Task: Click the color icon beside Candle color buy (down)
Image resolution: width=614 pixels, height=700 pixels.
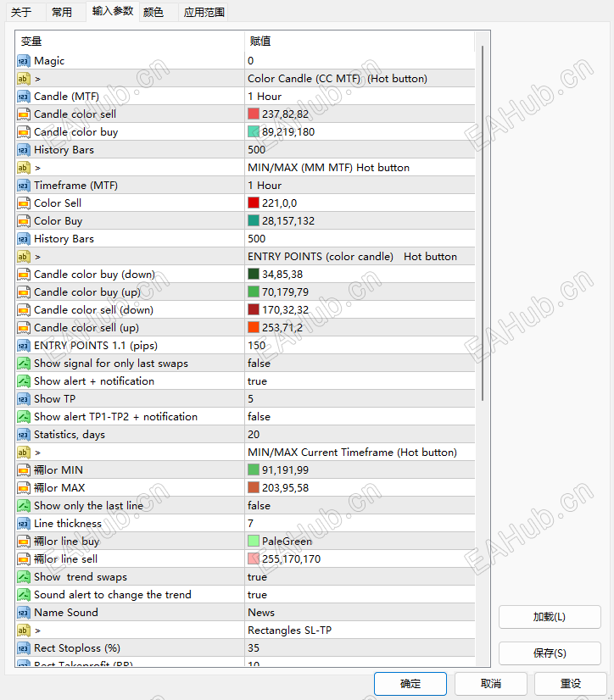Action: (24, 275)
